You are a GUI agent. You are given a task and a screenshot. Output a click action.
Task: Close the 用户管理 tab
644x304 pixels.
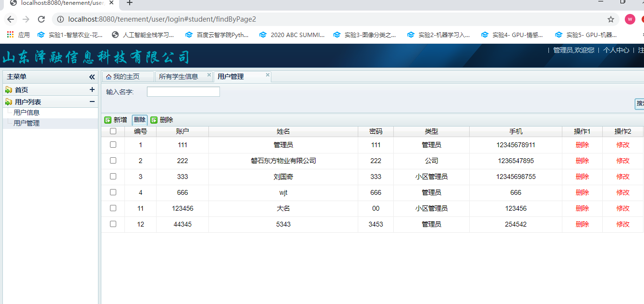pyautogui.click(x=267, y=75)
